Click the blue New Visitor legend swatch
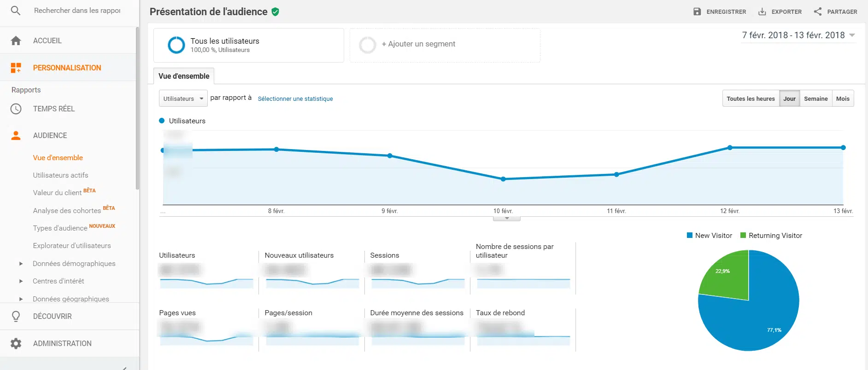This screenshot has width=868, height=370. [690, 235]
